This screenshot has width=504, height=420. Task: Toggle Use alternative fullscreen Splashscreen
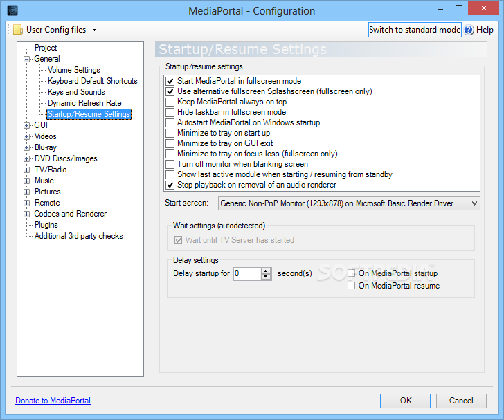[x=170, y=91]
